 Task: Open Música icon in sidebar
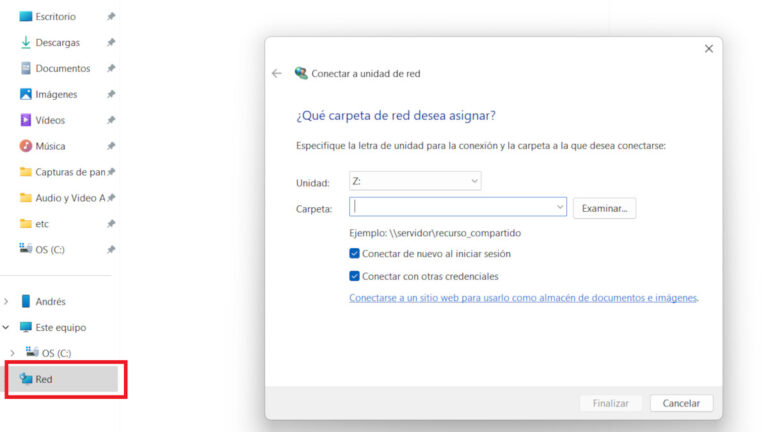25,146
